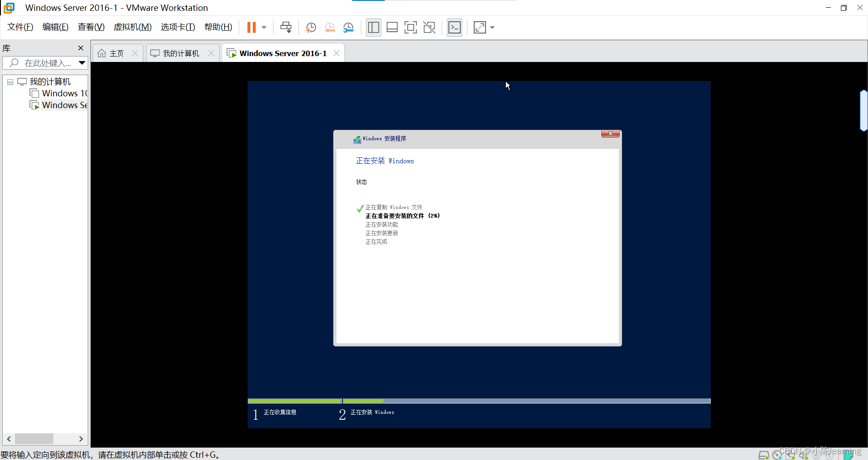Click the running VM icon beside Windows Se
868x460 pixels.
pos(34,105)
